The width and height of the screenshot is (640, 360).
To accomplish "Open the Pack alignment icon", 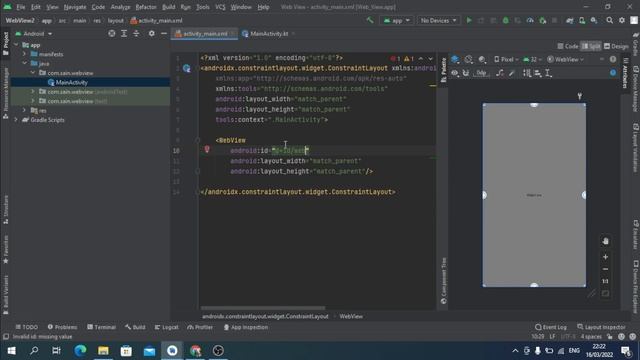I will click(x=527, y=73).
